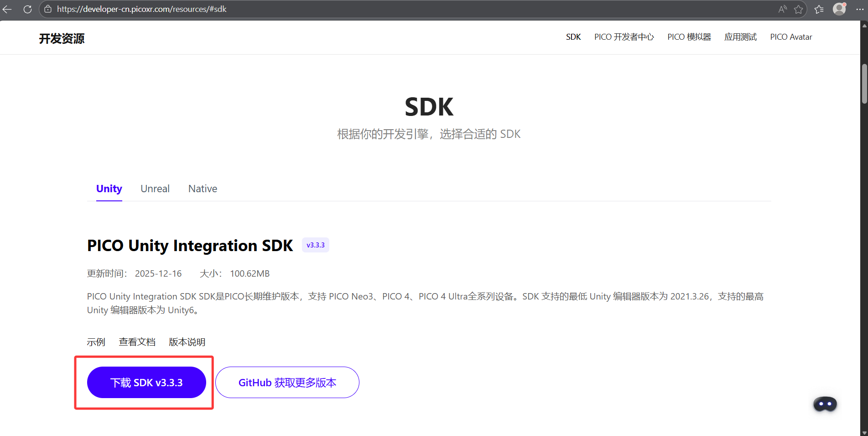
Task: Click the 下载 SDK v3.3.3 button
Action: (x=146, y=383)
